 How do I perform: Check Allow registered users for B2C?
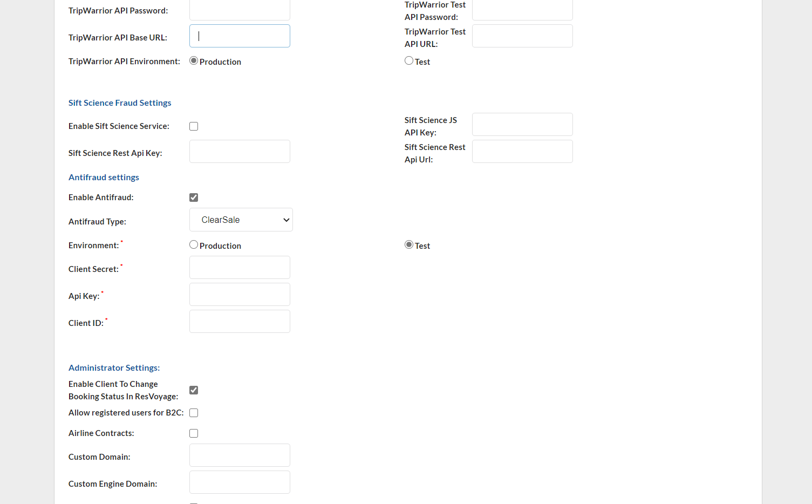pyautogui.click(x=194, y=413)
